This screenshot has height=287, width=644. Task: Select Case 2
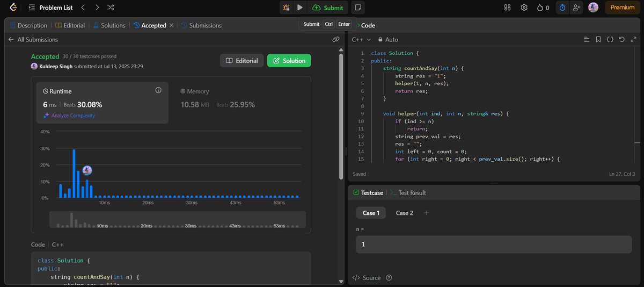(x=405, y=213)
